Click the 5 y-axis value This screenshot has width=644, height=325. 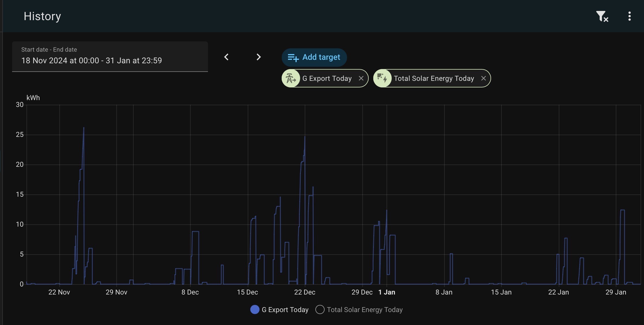tap(22, 254)
